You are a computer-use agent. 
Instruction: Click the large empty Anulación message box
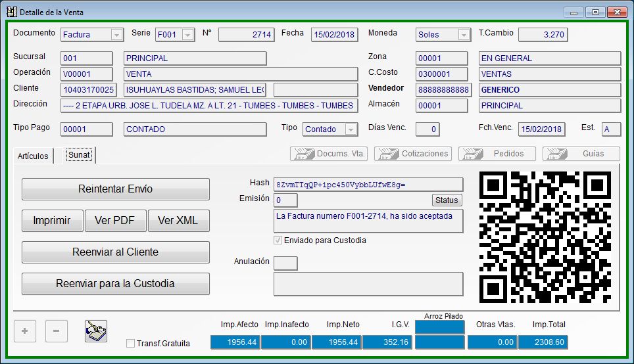point(368,284)
